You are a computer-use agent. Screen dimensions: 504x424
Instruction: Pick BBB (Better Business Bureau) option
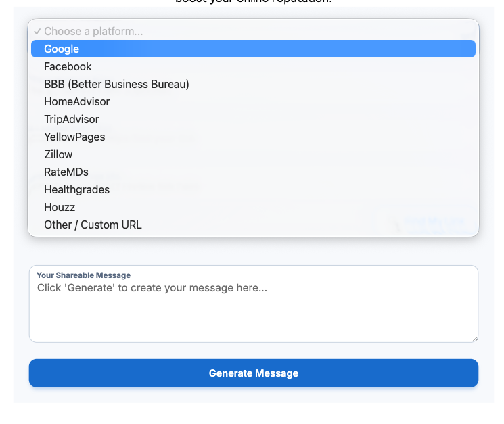253,84
